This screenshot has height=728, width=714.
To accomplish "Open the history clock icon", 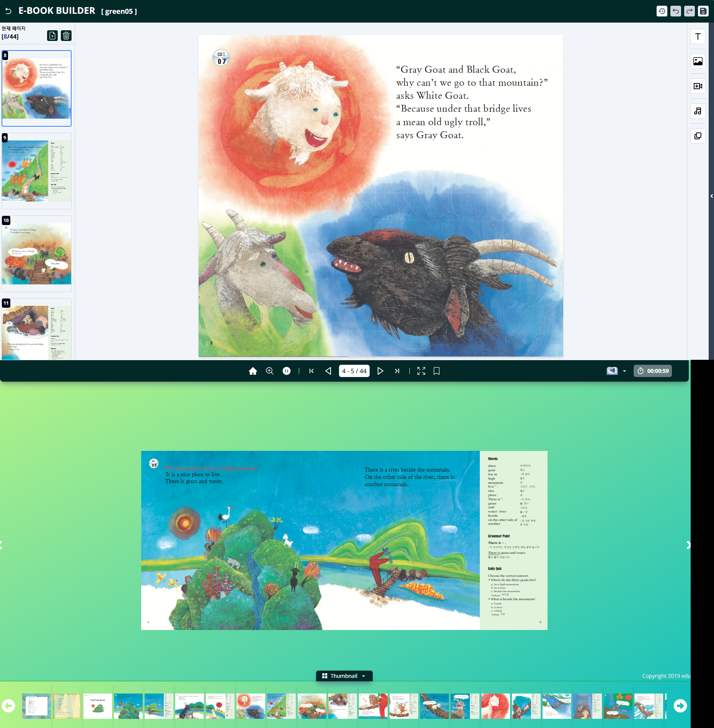I will [x=662, y=11].
